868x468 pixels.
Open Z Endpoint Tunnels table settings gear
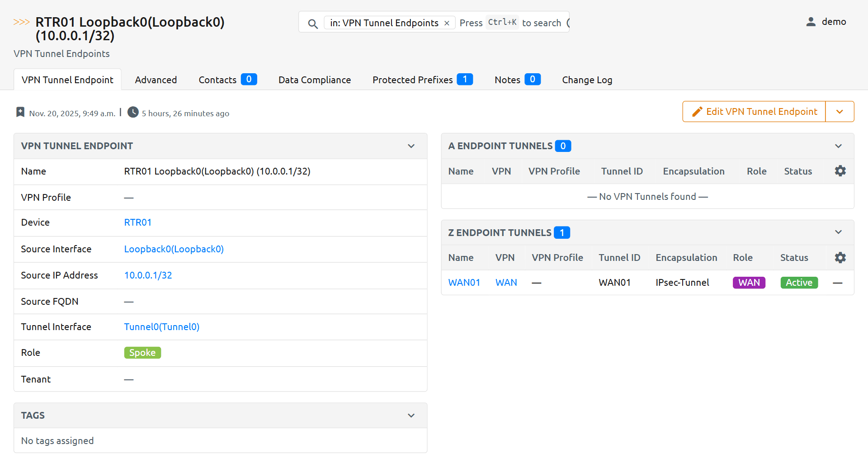point(840,258)
